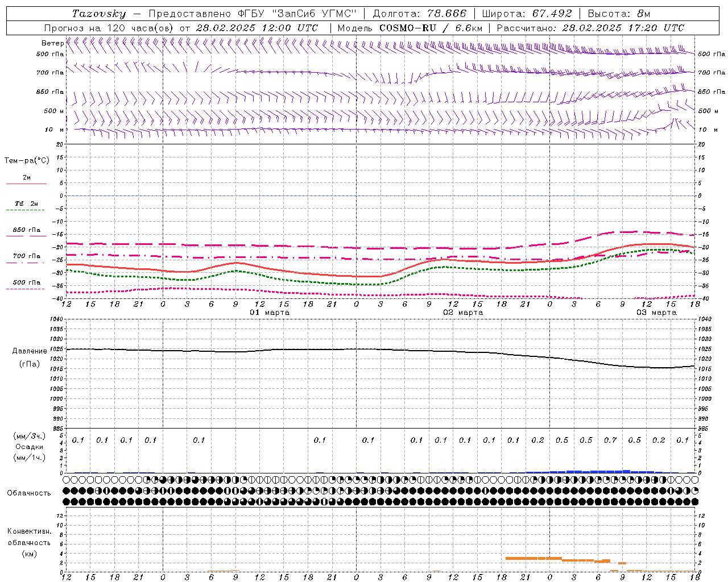Image resolution: width=728 pixels, height=582 pixels.
Task: Click the '10 м' wind level label beside Ветер
Action: click(55, 130)
